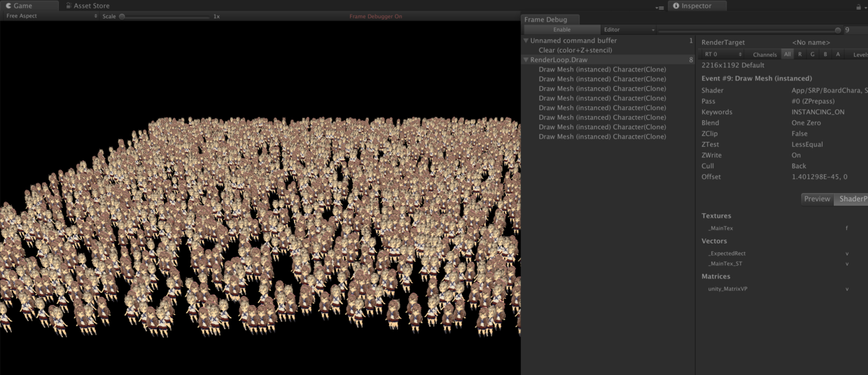Screen dimensions: 868x375
Task: Click the INSTANCING_ON keyword value
Action: click(818, 112)
